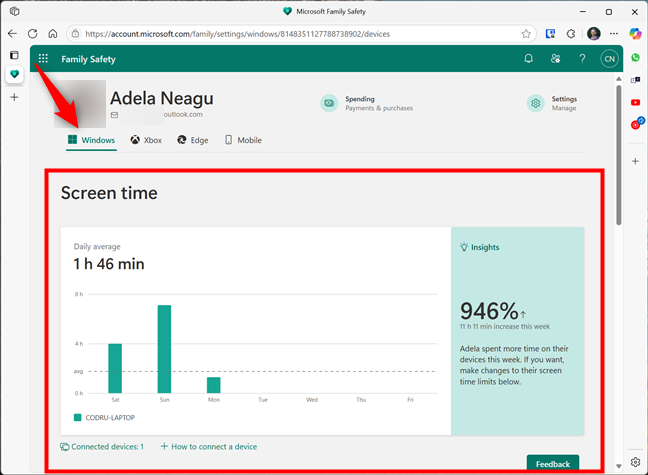Open Family Safety help question mark

point(582,59)
